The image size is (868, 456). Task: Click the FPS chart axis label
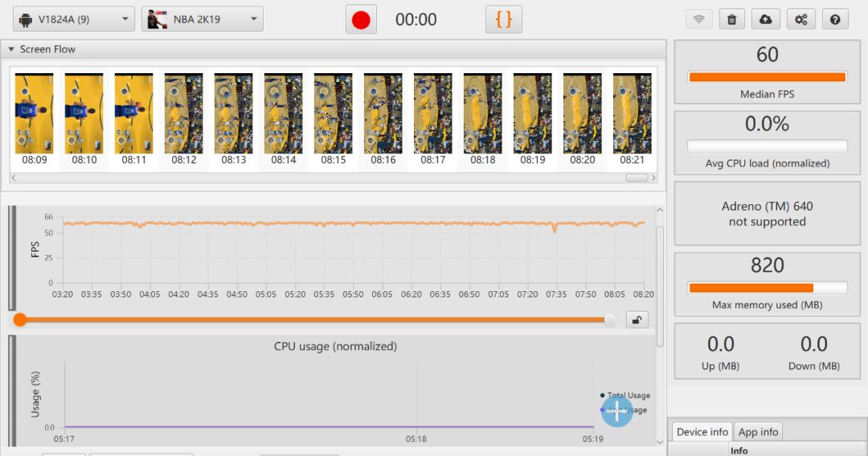click(x=35, y=249)
